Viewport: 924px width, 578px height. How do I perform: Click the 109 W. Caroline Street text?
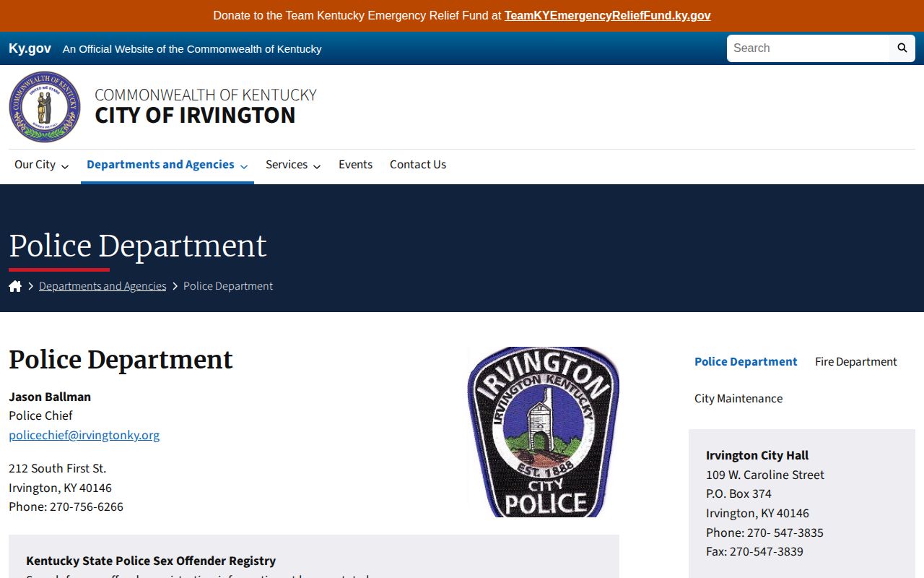pos(765,475)
